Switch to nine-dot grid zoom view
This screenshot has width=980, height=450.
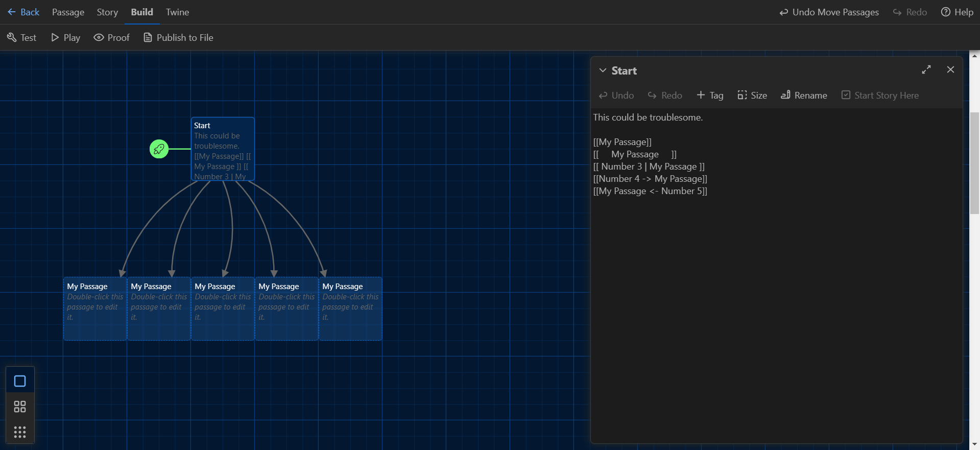click(x=20, y=432)
